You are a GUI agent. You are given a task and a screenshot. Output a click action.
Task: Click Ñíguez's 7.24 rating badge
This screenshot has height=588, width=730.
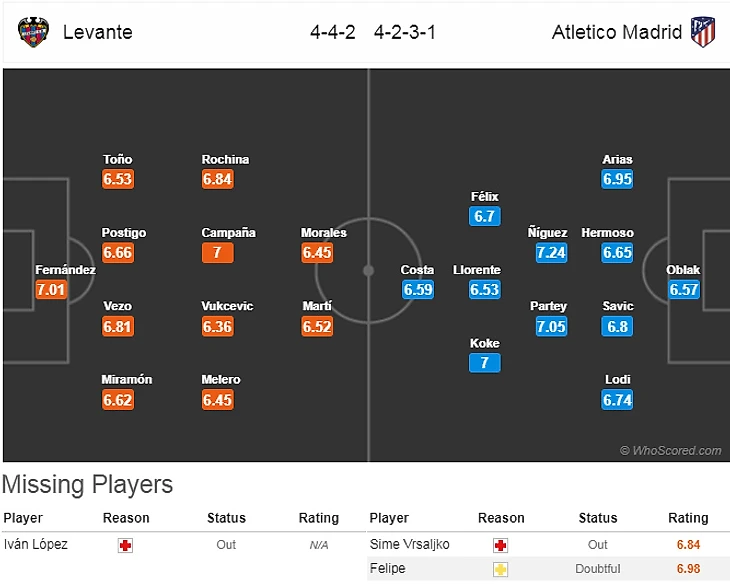[x=551, y=253]
